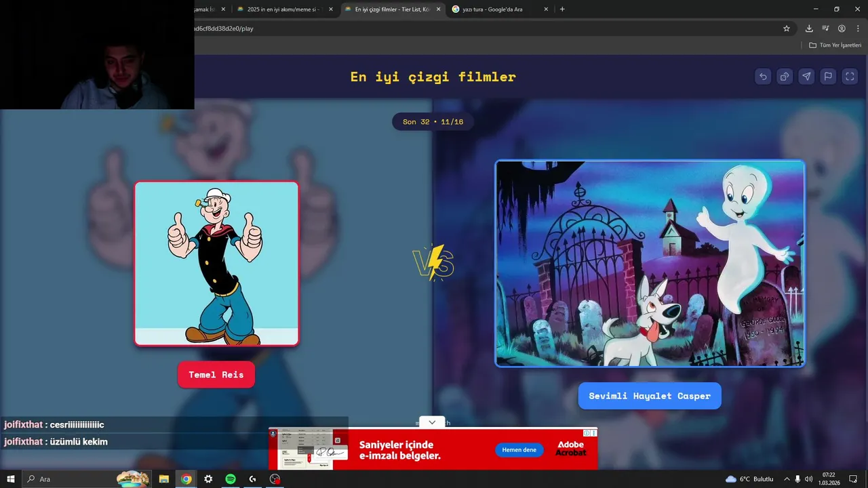Click chat message 'cesriiiiiiiiiiiic'
Viewport: 868px width, 488px height.
77,425
